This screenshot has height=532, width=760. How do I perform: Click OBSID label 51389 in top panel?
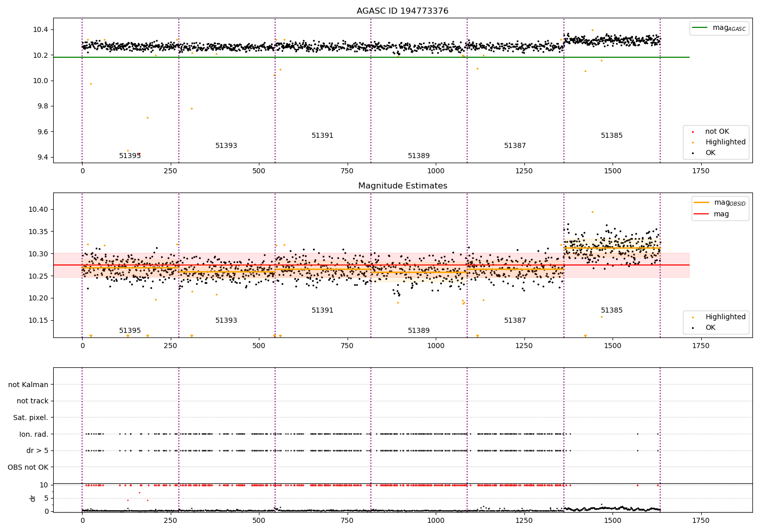(419, 156)
